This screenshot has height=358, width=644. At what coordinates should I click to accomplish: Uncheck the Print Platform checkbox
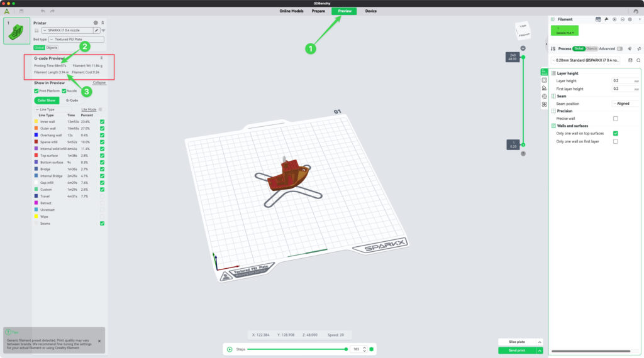(36, 91)
